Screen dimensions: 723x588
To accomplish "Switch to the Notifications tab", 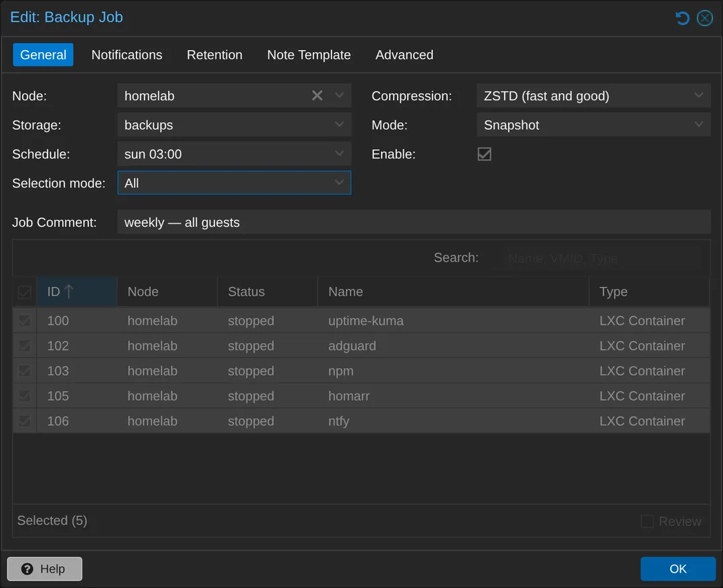I will [127, 55].
